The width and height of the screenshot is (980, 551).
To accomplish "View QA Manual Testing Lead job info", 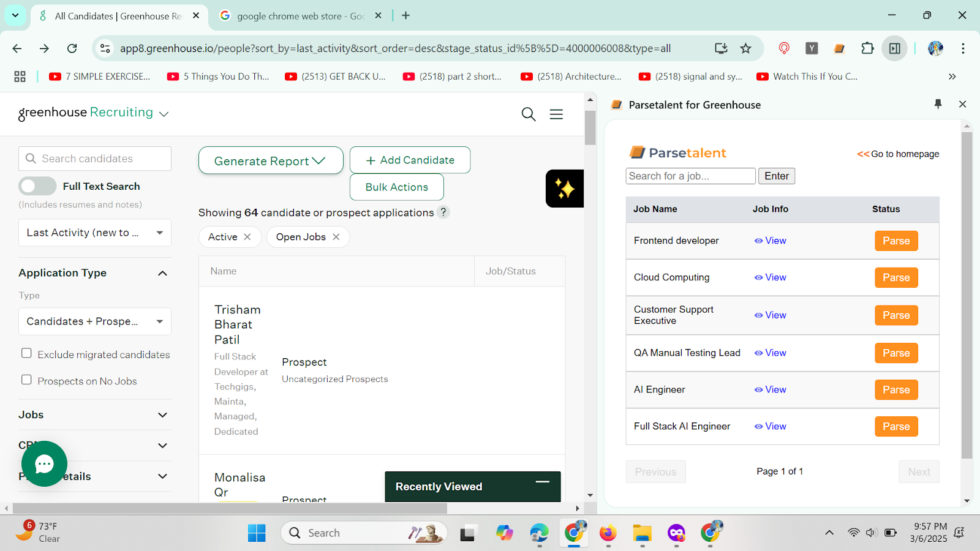I will pyautogui.click(x=771, y=353).
